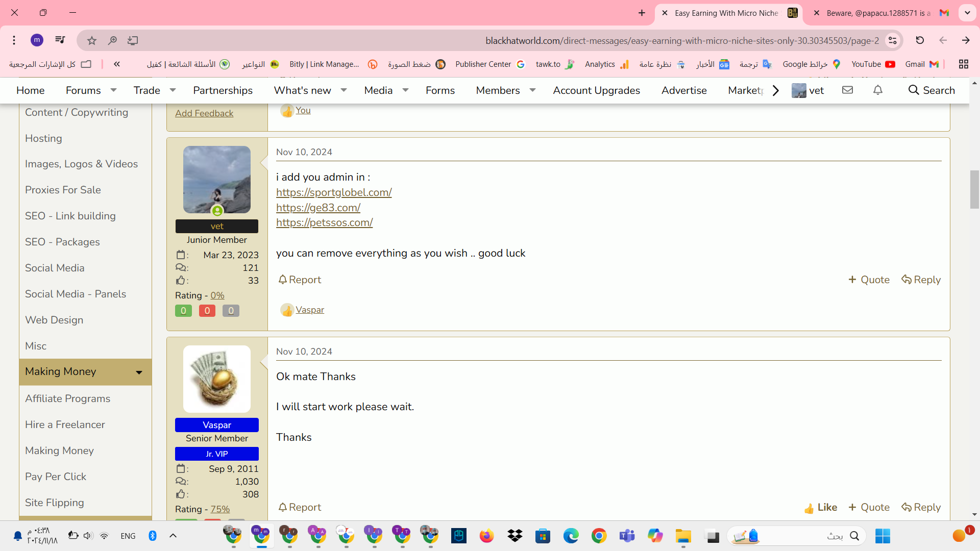
Task: Report the 'i add you admin' post
Action: [x=300, y=280]
